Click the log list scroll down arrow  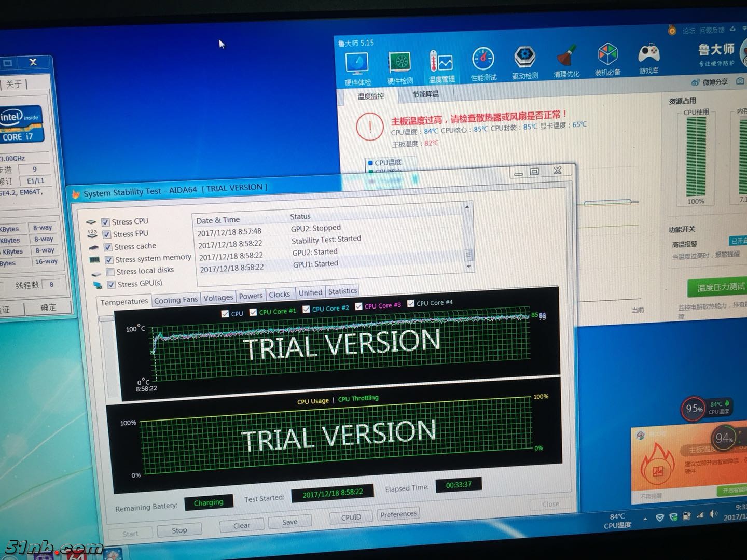click(x=469, y=266)
